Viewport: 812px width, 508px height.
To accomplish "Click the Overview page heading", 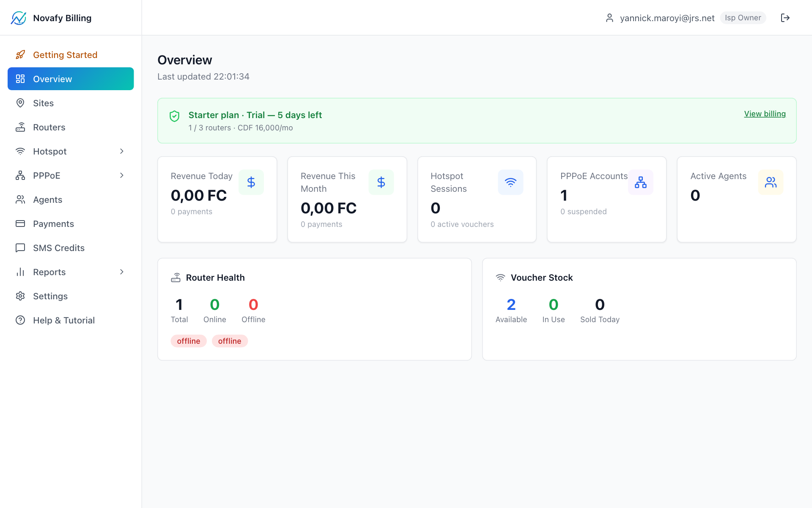I will point(185,60).
